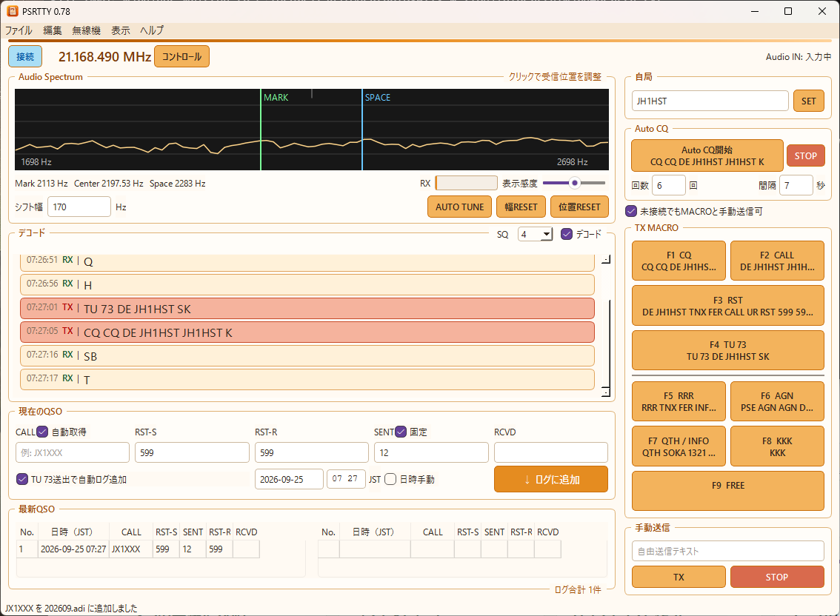840x616 pixels.
Task: Select log row 1 with JX1XXX
Action: pyautogui.click(x=139, y=549)
